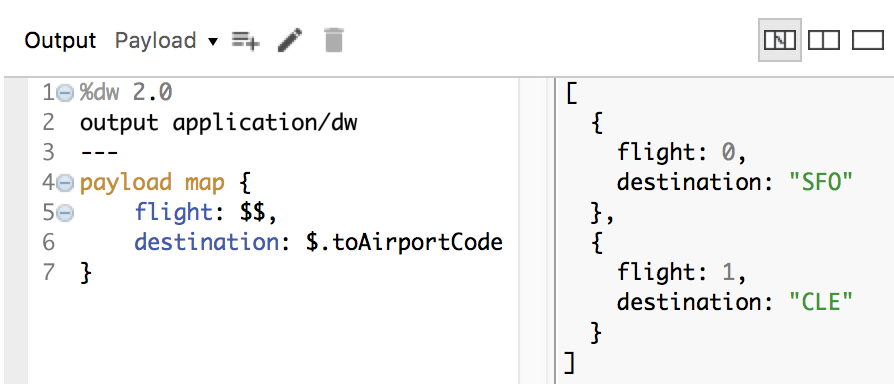Switch to two-pane split layout icon

coord(824,40)
